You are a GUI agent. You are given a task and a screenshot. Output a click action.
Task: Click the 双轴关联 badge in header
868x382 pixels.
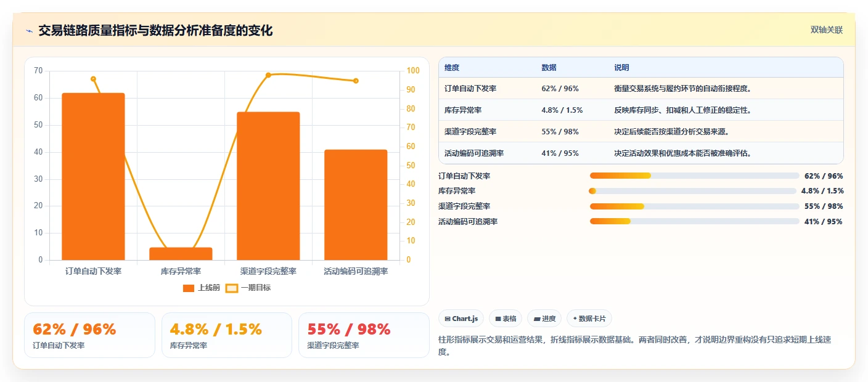click(826, 30)
